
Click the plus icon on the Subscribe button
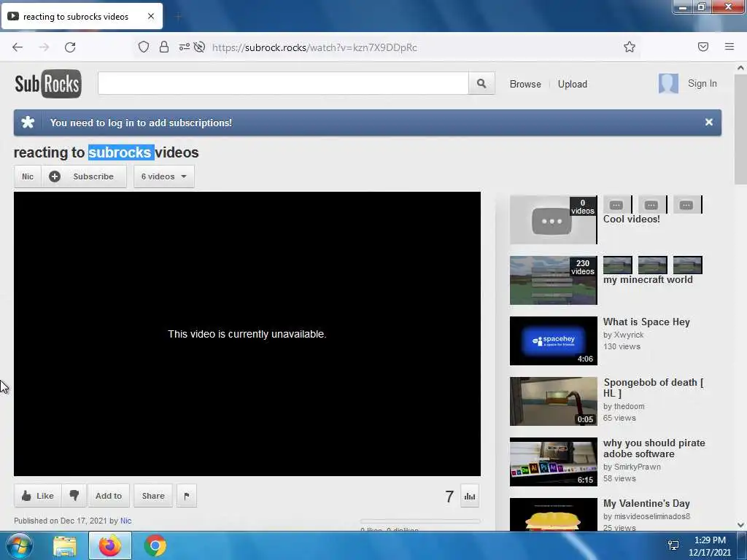pyautogui.click(x=55, y=176)
